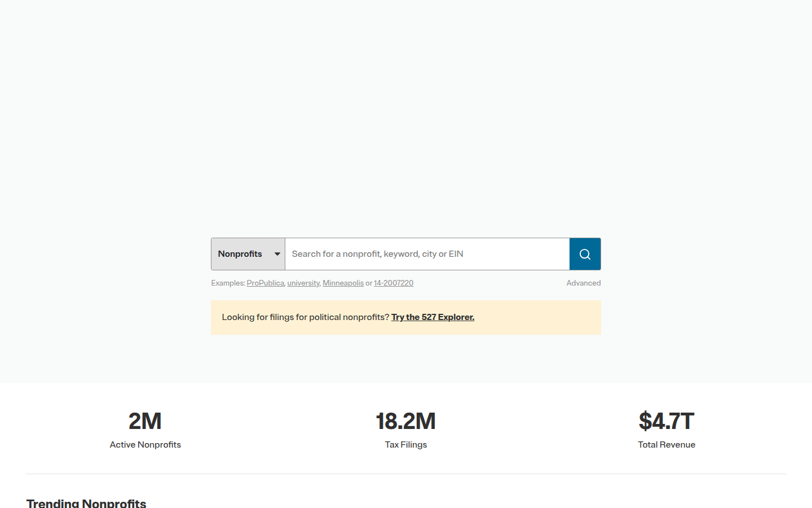Select the Minneapolis example link
812x508 pixels.
click(x=343, y=283)
